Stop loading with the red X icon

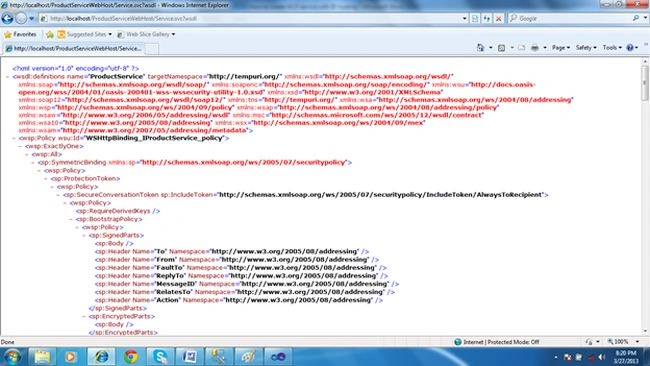(x=499, y=19)
